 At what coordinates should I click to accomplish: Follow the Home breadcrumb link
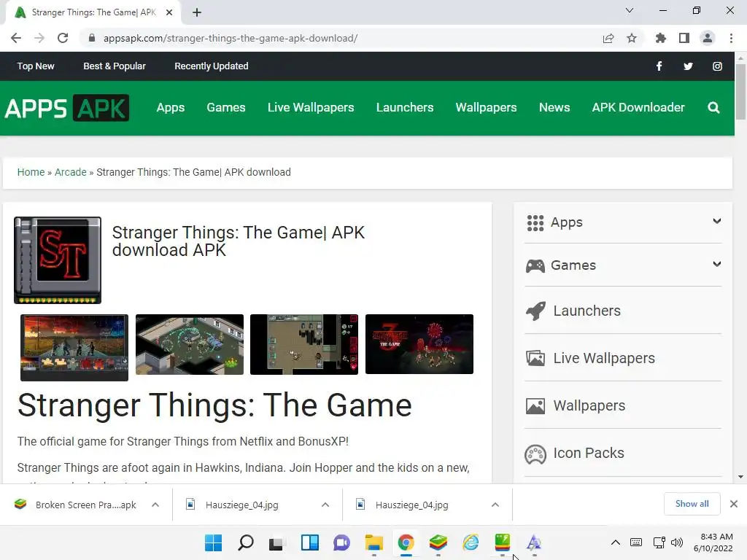pos(31,172)
